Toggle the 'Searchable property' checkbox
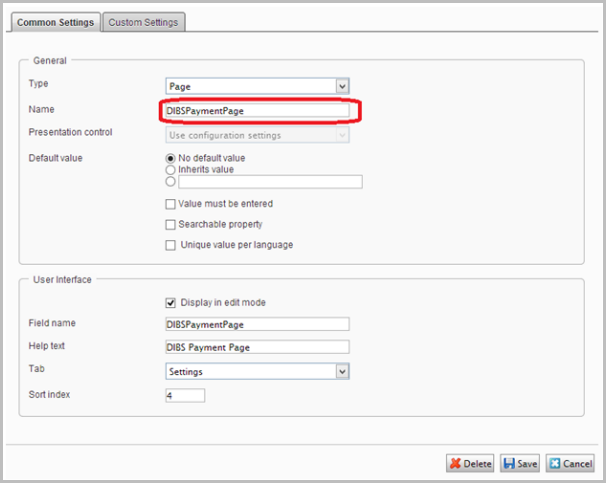 click(x=171, y=224)
